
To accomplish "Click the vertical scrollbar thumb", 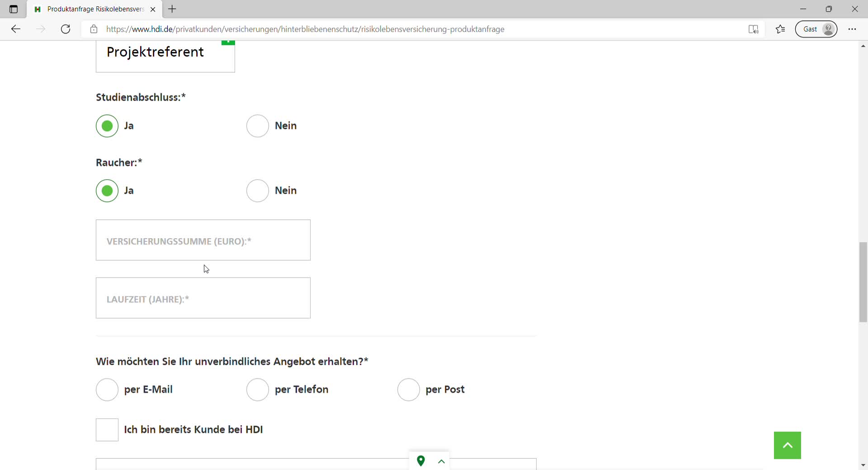I will tap(863, 282).
